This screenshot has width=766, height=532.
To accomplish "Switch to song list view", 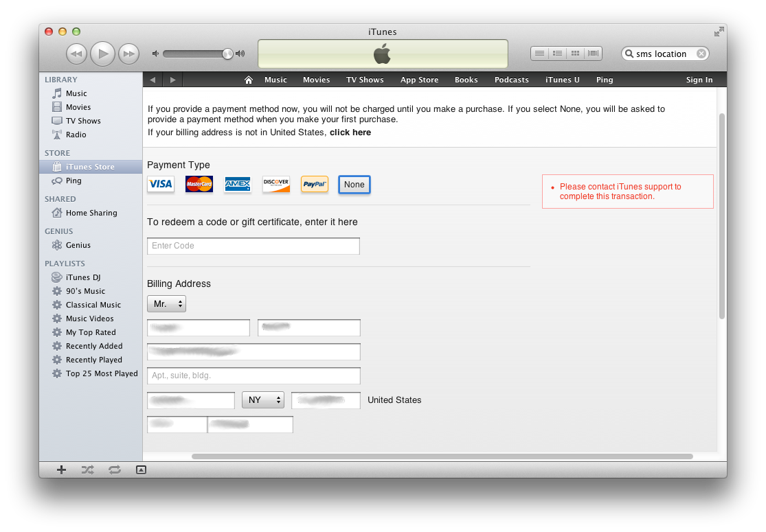I will pos(539,54).
